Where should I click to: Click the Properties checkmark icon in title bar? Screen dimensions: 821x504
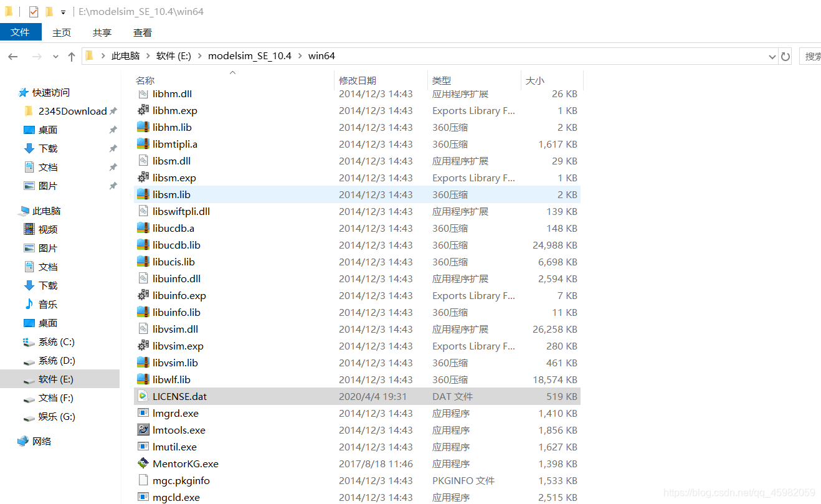coord(34,12)
